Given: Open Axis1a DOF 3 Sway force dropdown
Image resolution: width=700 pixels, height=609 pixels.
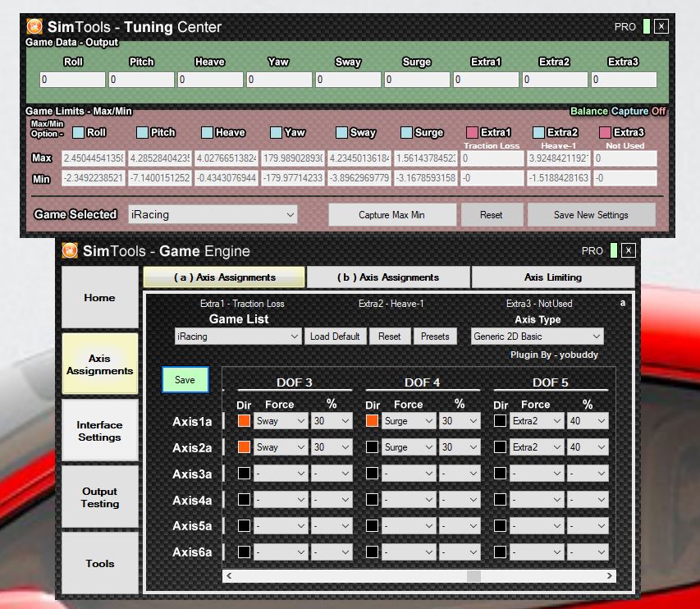Looking at the screenshot, I should click(x=281, y=420).
